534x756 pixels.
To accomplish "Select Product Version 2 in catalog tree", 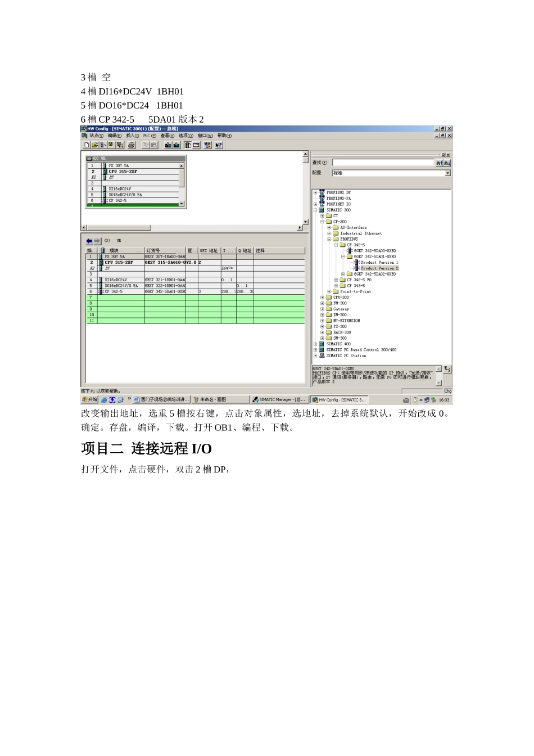I will pyautogui.click(x=379, y=268).
